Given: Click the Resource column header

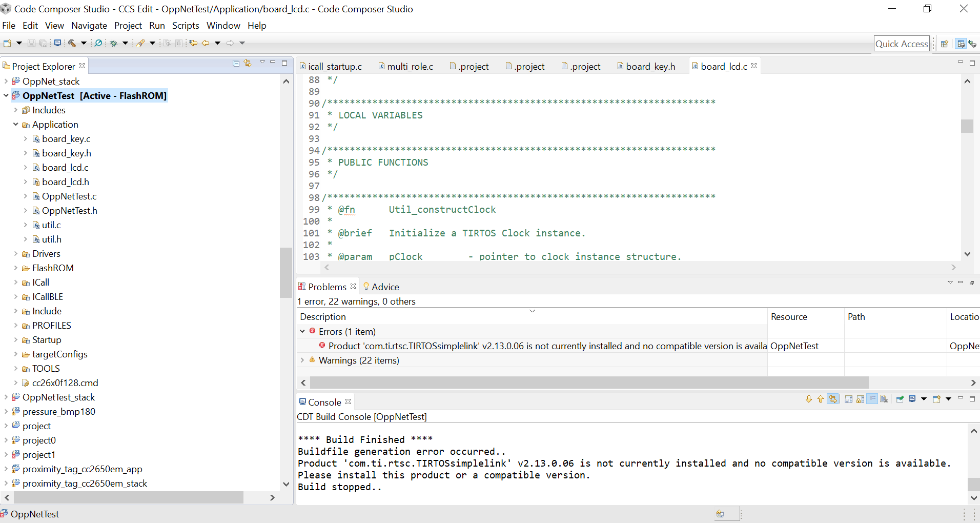Looking at the screenshot, I should tap(806, 317).
